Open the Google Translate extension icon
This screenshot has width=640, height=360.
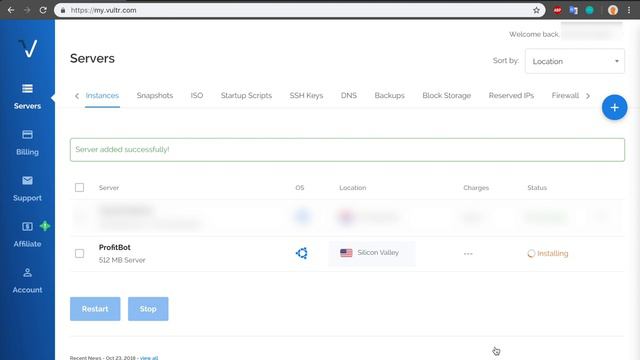tap(573, 10)
